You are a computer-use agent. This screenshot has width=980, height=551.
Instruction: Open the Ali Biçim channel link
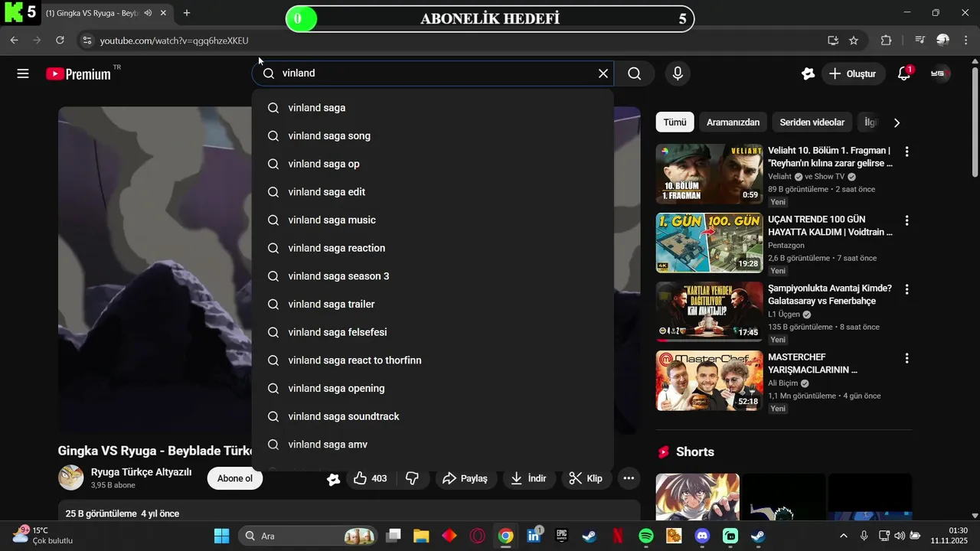pyautogui.click(x=783, y=383)
